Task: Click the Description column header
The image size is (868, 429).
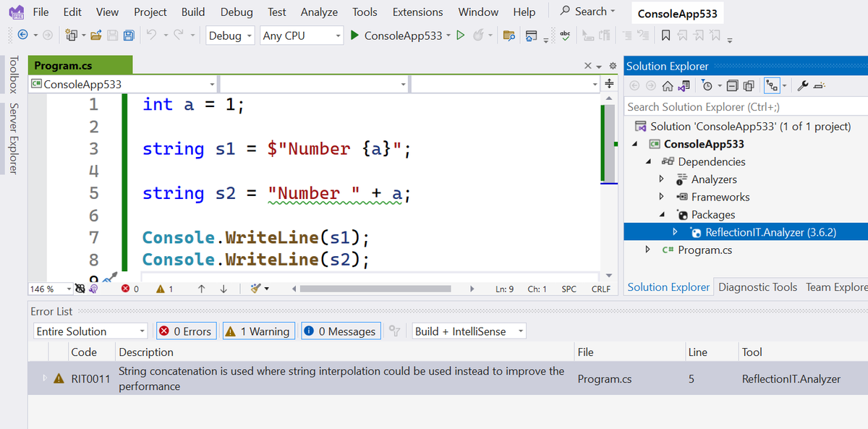Action: 344,352
